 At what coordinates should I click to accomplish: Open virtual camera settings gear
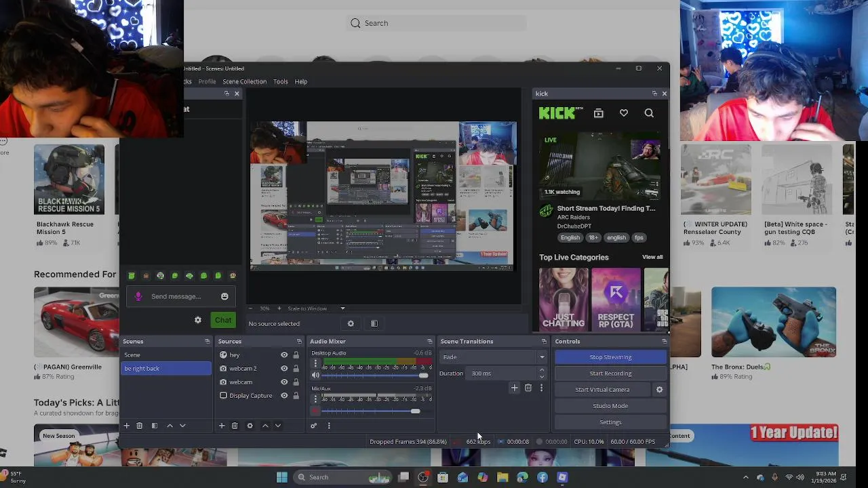click(x=659, y=390)
